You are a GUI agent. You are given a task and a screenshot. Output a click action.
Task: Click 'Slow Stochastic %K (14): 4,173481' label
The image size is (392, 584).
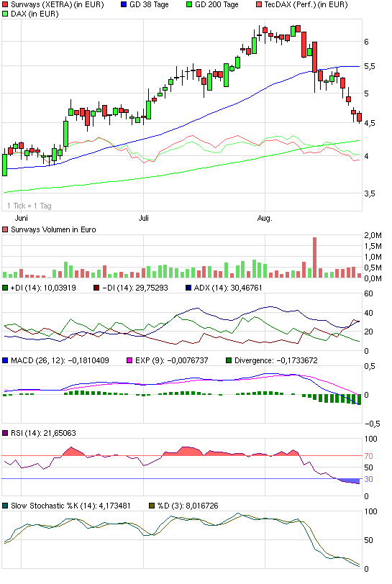point(70,506)
